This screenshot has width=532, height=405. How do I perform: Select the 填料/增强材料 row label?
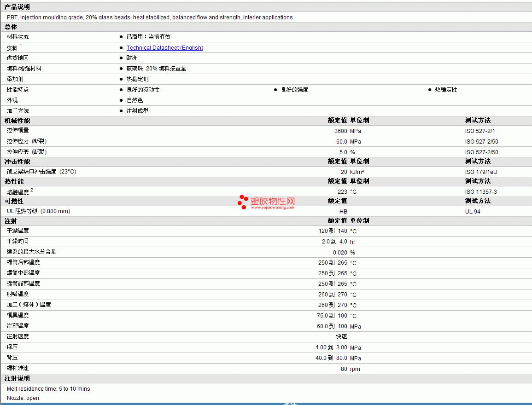(x=24, y=69)
